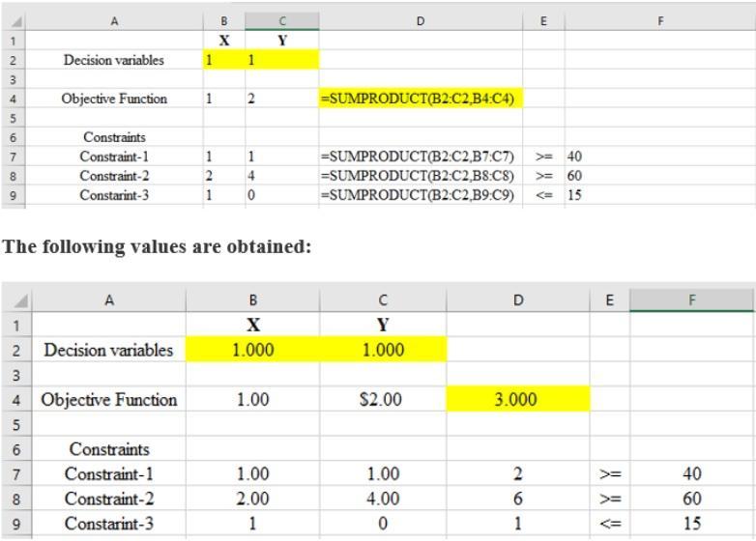Image resolution: width=756 pixels, height=541 pixels.
Task: Select the =SUMPRODUCT(B2:C2,B7:C7) formula cell
Action: pos(421,157)
